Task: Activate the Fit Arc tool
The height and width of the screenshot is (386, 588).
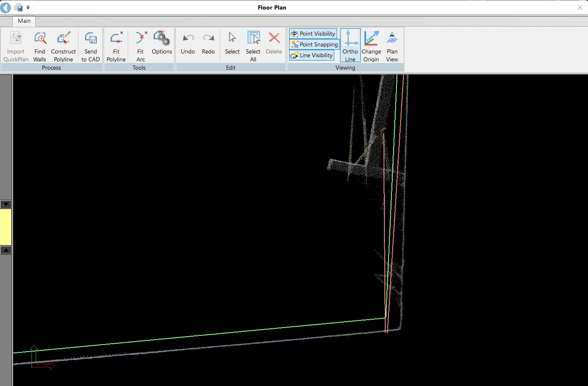Action: 140,46
